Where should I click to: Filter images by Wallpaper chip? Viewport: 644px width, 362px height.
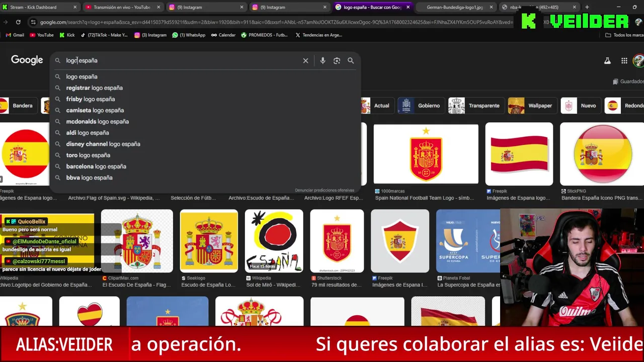[532, 106]
